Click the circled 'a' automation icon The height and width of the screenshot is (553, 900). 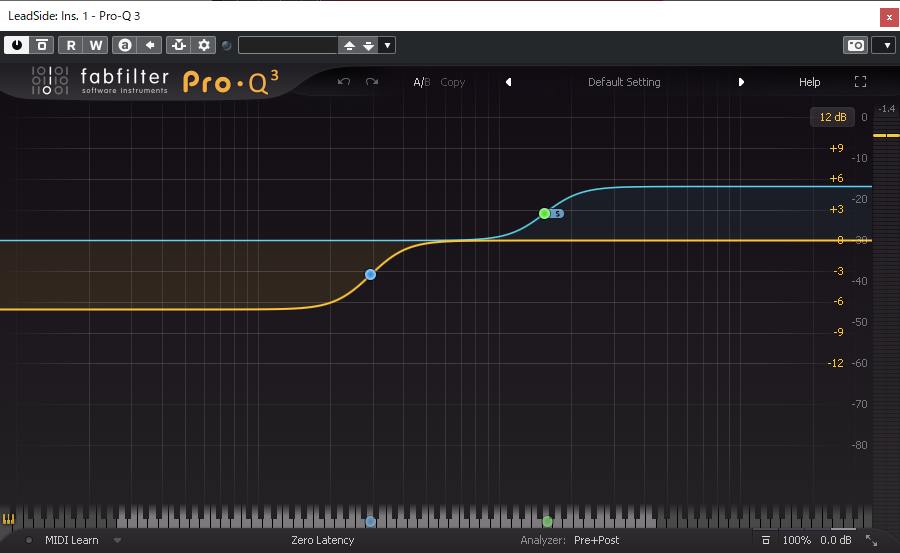[x=125, y=45]
